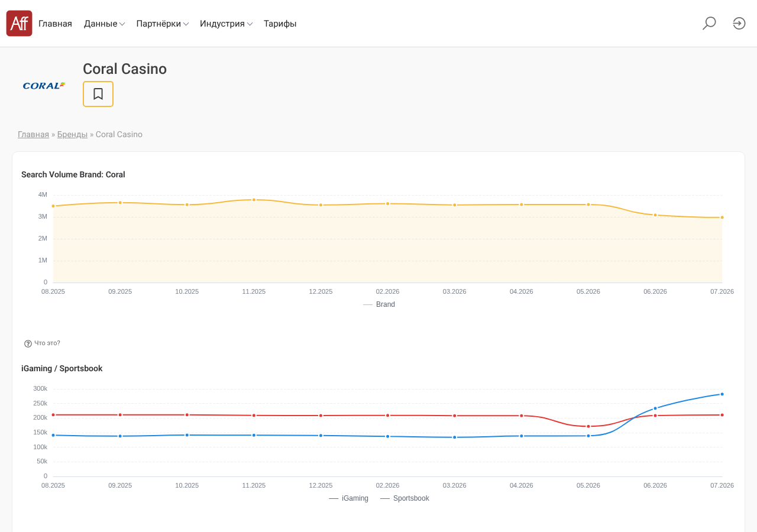Select blue iGaming point at 07.2026

(x=722, y=394)
